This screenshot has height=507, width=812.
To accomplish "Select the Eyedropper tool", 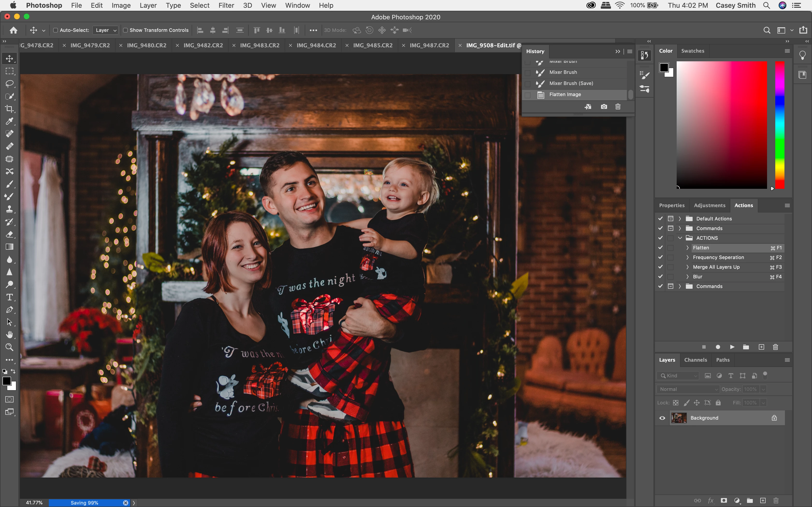I will (x=9, y=121).
